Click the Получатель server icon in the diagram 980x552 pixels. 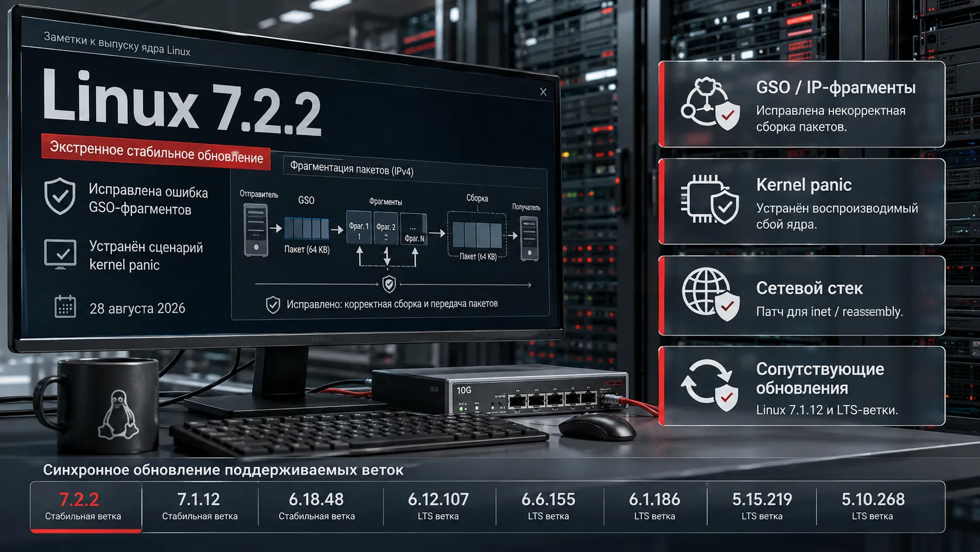point(529,238)
